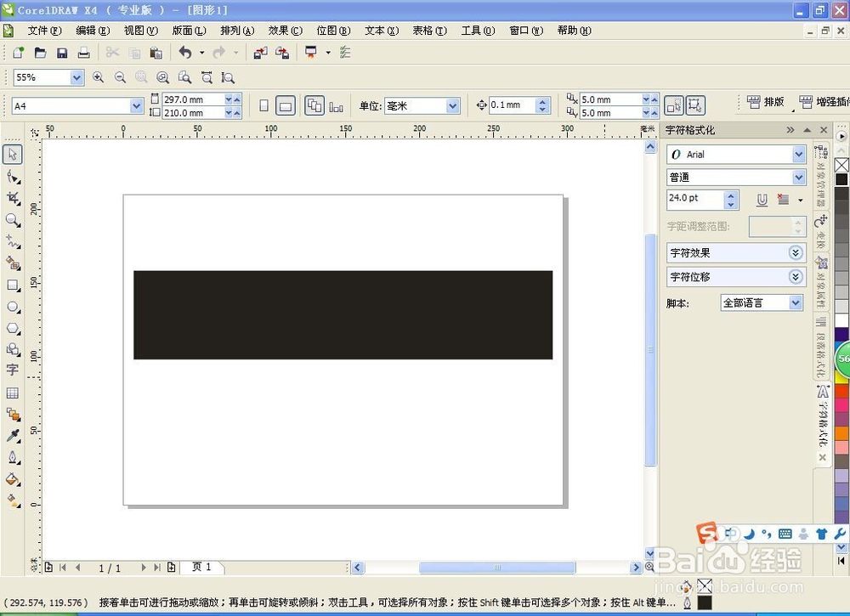Screen dimensions: 850x616
Task: Select the black swatch in the color palette
Action: pos(841,179)
